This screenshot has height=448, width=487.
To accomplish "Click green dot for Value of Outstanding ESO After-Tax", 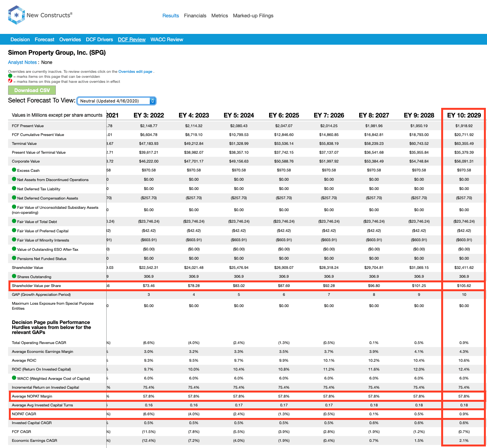I will 14,249.
